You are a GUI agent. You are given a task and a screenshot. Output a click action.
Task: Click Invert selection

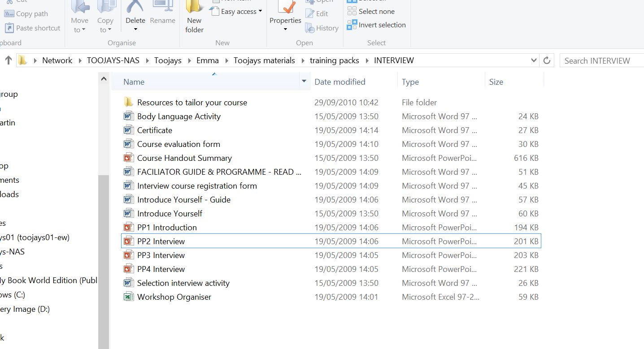376,25
